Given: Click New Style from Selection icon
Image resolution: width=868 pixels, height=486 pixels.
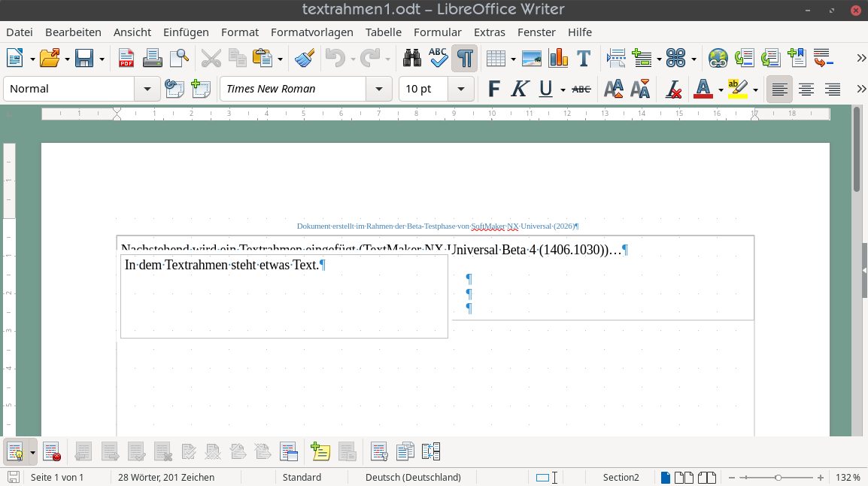Looking at the screenshot, I should 200,89.
